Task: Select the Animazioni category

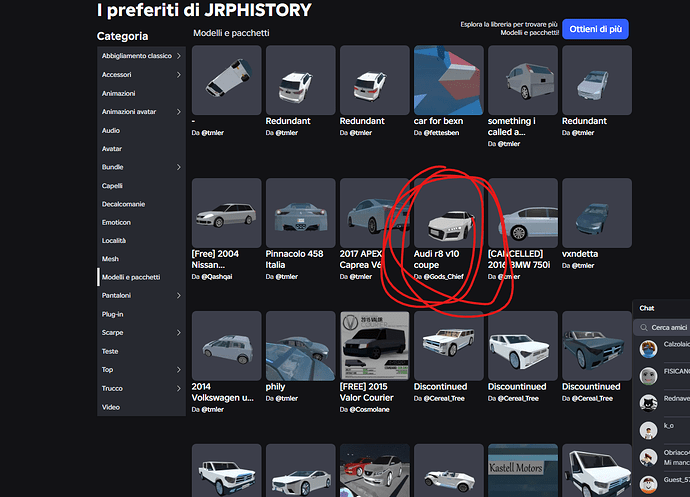Action: (x=141, y=93)
